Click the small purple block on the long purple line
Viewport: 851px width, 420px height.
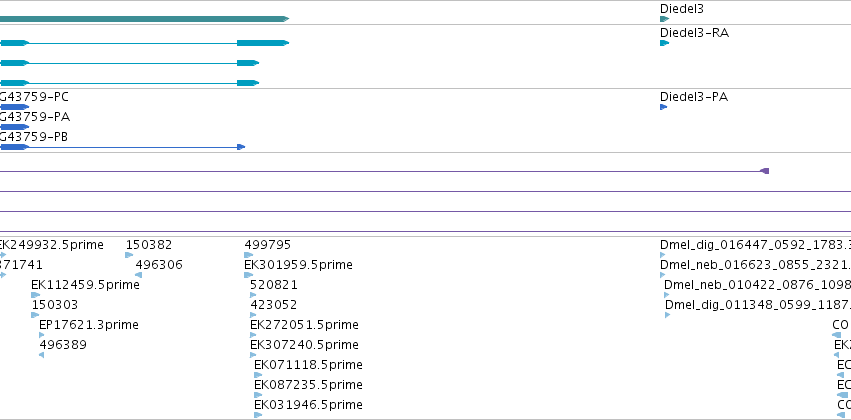(765, 171)
